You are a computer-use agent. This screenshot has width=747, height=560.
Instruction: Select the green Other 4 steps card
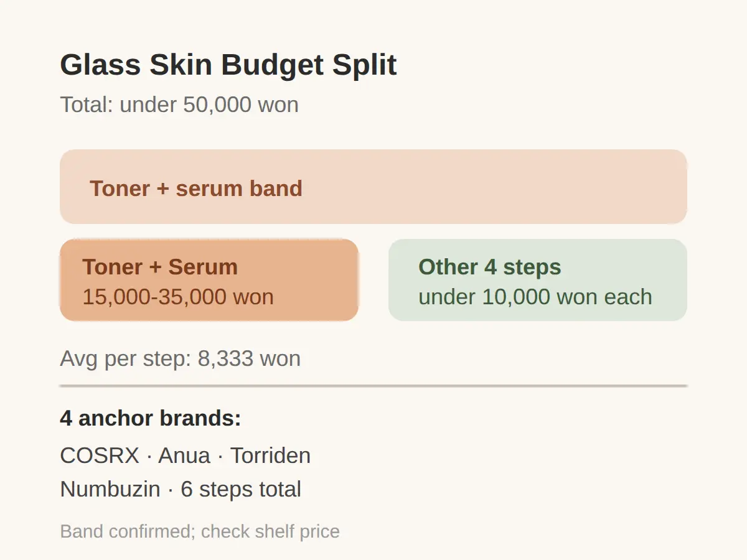[x=538, y=280]
